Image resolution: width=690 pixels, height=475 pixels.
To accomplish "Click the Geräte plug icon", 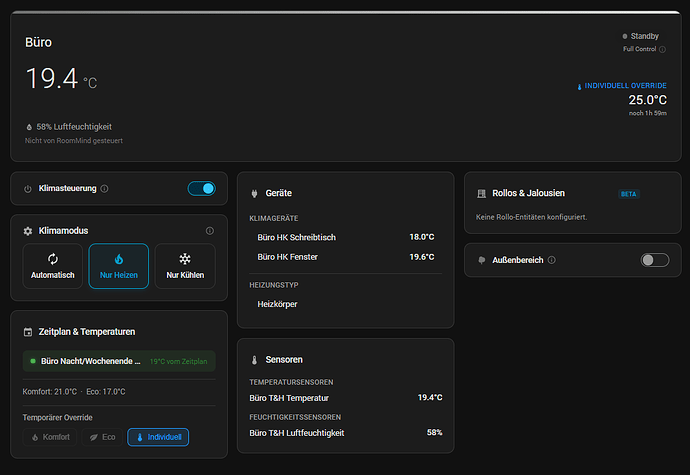I will [254, 193].
